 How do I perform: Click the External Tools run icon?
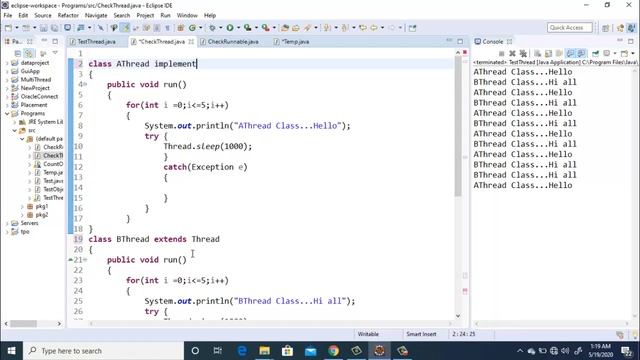tap(266, 28)
